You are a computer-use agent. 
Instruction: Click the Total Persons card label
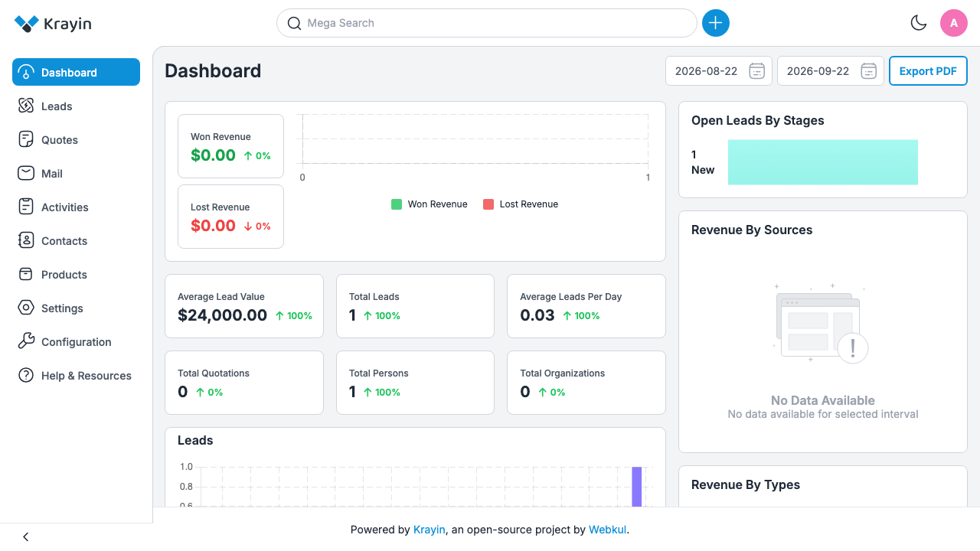pyautogui.click(x=379, y=373)
